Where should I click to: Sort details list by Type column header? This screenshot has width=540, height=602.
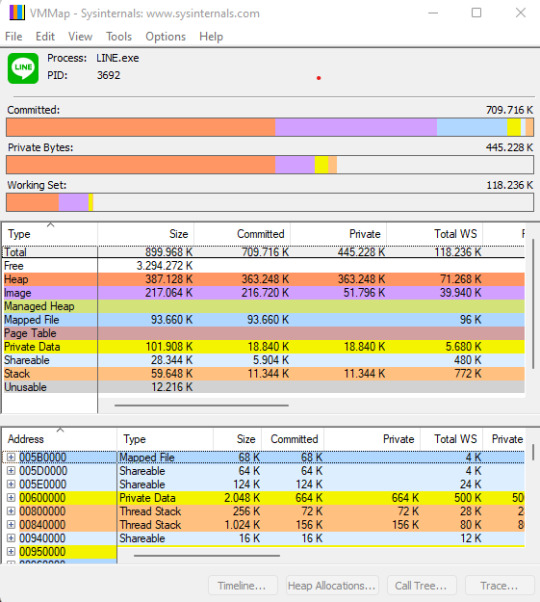click(165, 439)
